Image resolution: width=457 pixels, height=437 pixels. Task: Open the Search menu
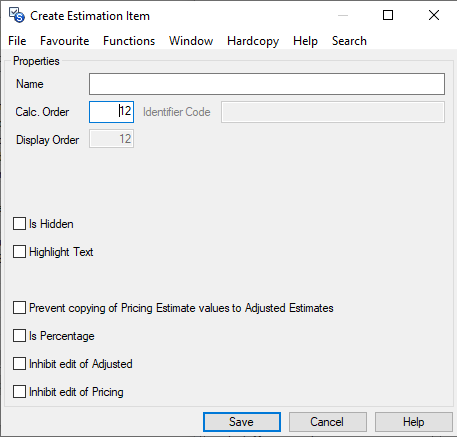pyautogui.click(x=349, y=41)
